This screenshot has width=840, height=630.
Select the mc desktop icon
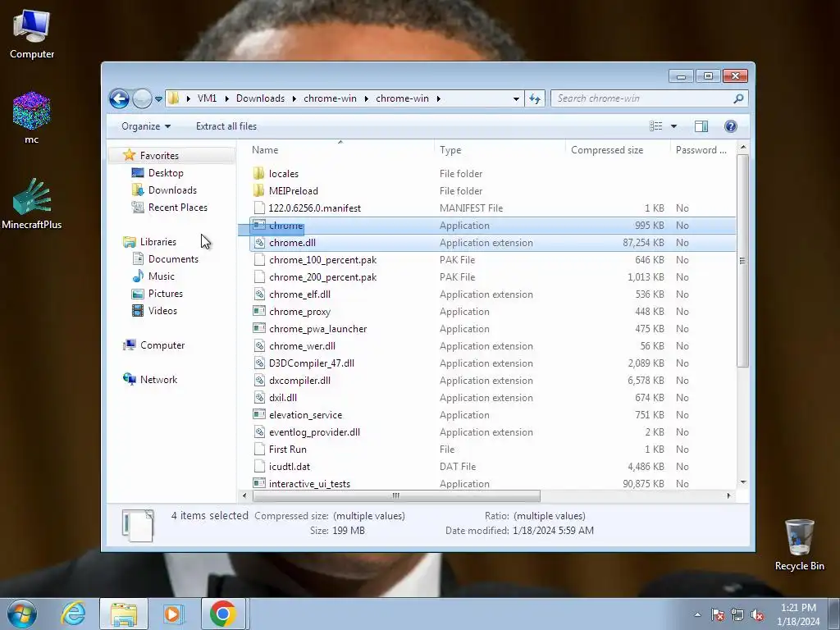(32, 118)
